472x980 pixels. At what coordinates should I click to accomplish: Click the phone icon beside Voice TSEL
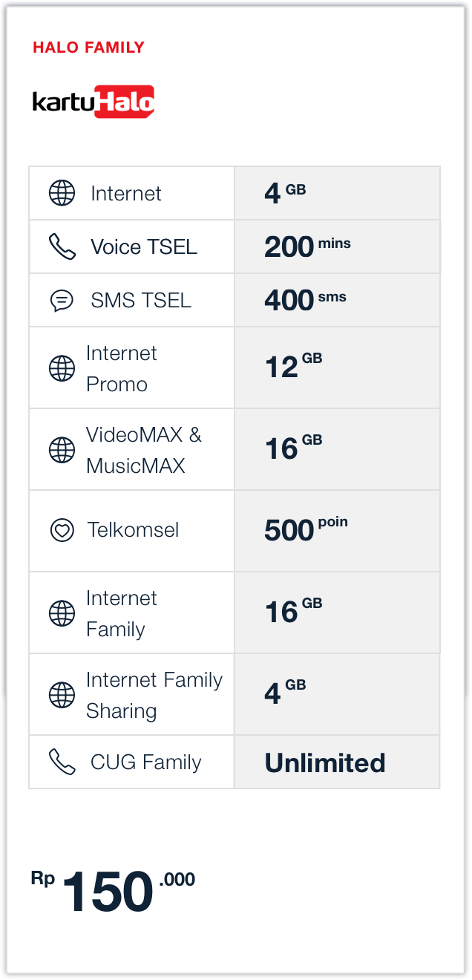coord(62,246)
